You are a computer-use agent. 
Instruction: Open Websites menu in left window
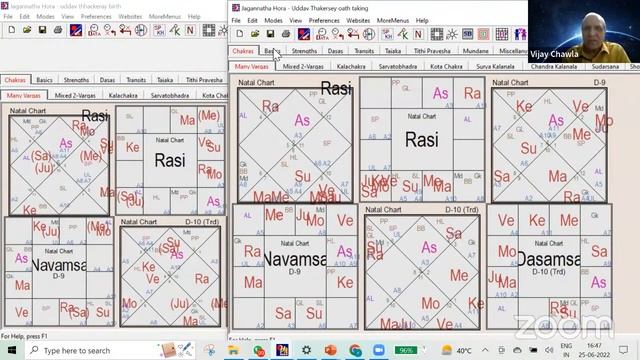click(130, 16)
